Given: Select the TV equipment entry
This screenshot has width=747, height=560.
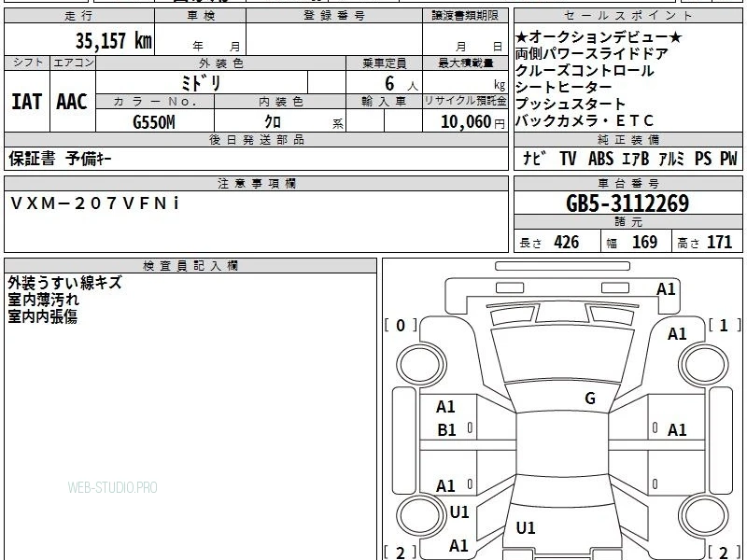Looking at the screenshot, I should [568, 158].
